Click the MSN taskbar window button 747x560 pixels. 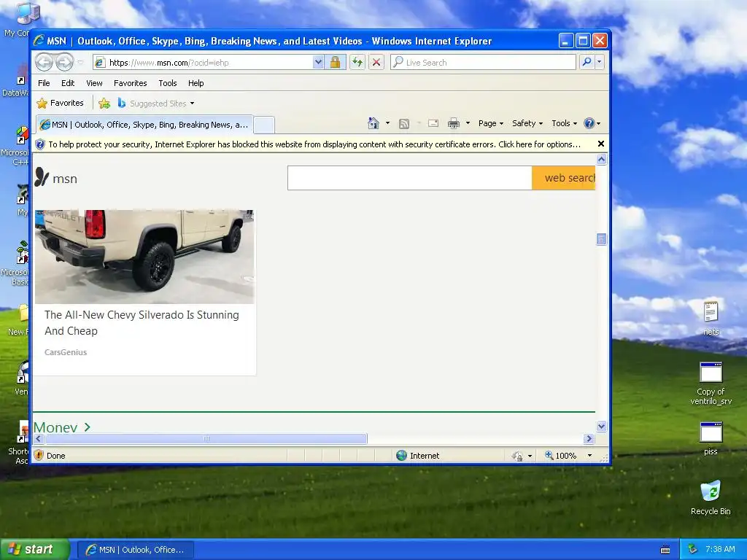point(135,550)
